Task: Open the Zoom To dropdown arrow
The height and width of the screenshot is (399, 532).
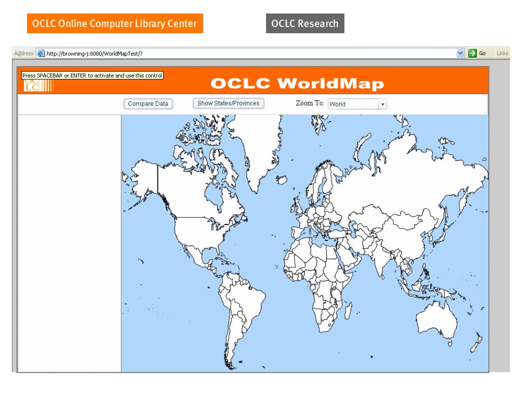Action: click(383, 104)
